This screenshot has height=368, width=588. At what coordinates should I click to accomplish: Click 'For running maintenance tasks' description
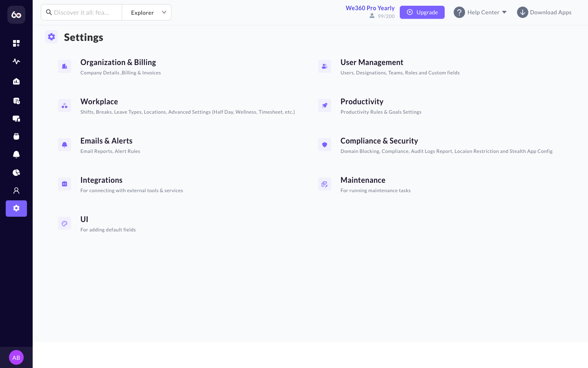click(x=376, y=191)
